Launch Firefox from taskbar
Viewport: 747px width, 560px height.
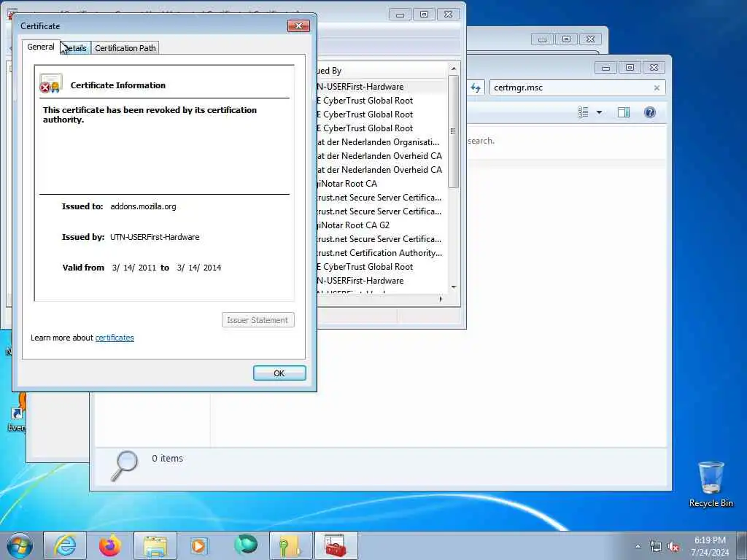click(110, 545)
